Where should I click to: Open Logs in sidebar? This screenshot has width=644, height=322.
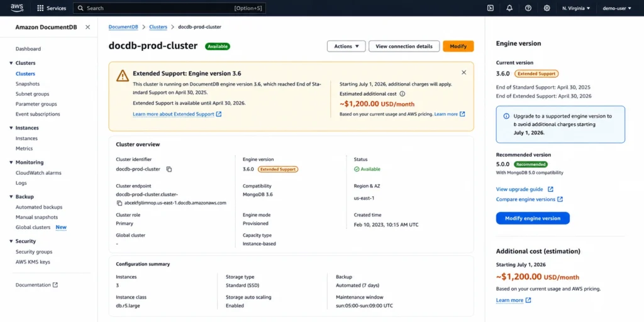pyautogui.click(x=21, y=183)
